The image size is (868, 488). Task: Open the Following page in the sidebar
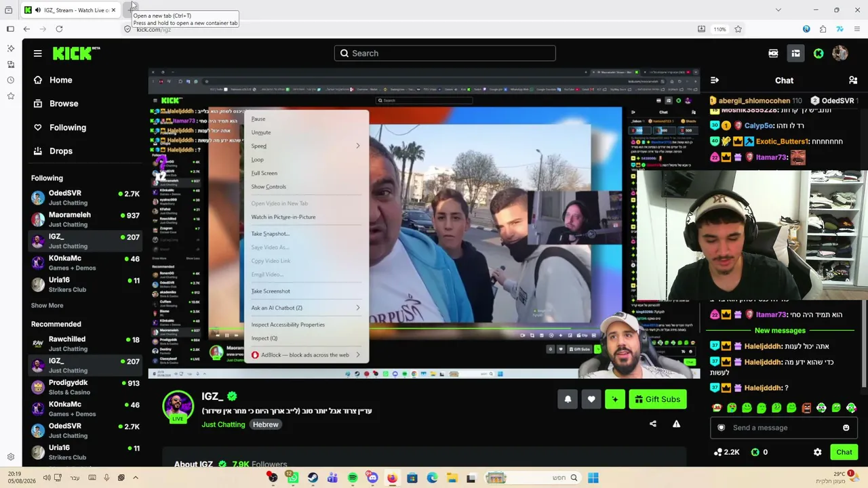pos(60,127)
